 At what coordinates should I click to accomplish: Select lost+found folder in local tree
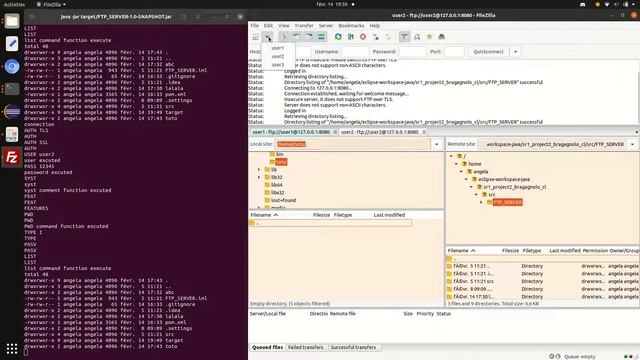(283, 200)
